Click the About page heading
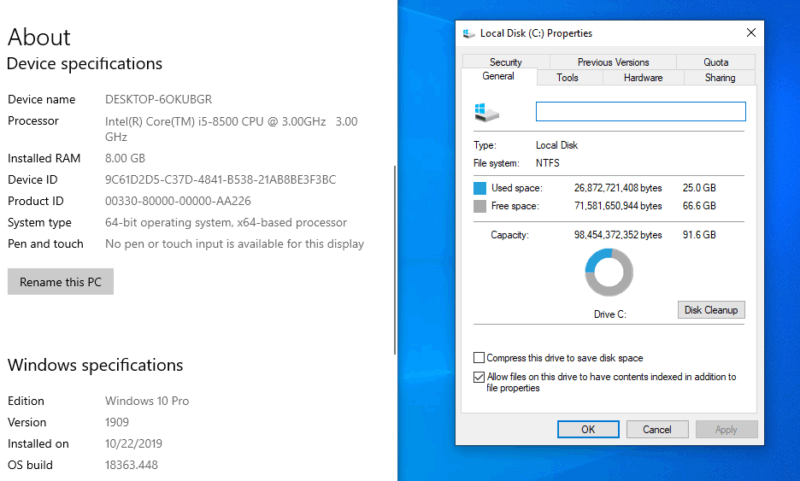800x481 pixels. tap(39, 37)
